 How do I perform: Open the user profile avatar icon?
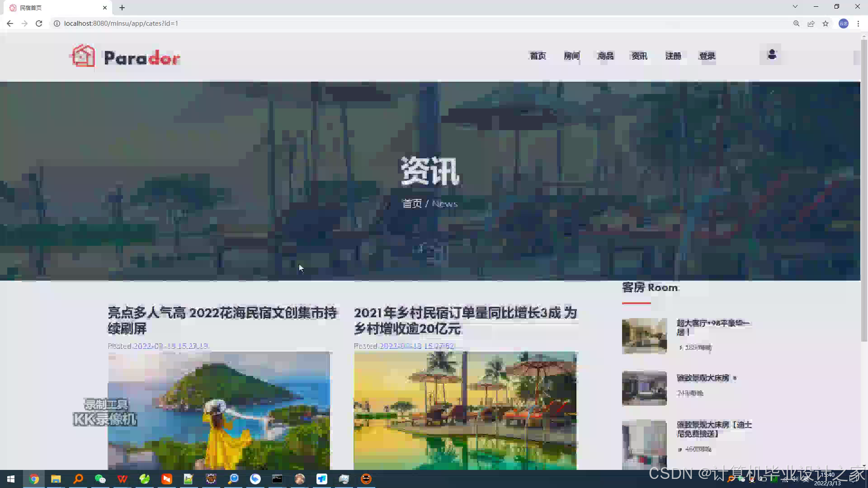(x=772, y=55)
